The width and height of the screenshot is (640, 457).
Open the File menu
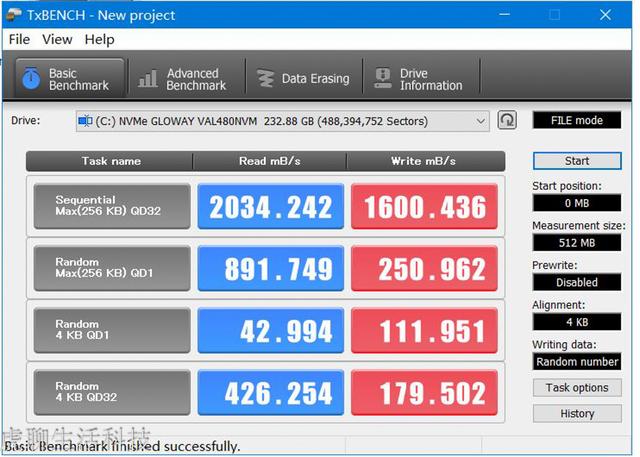[19, 40]
